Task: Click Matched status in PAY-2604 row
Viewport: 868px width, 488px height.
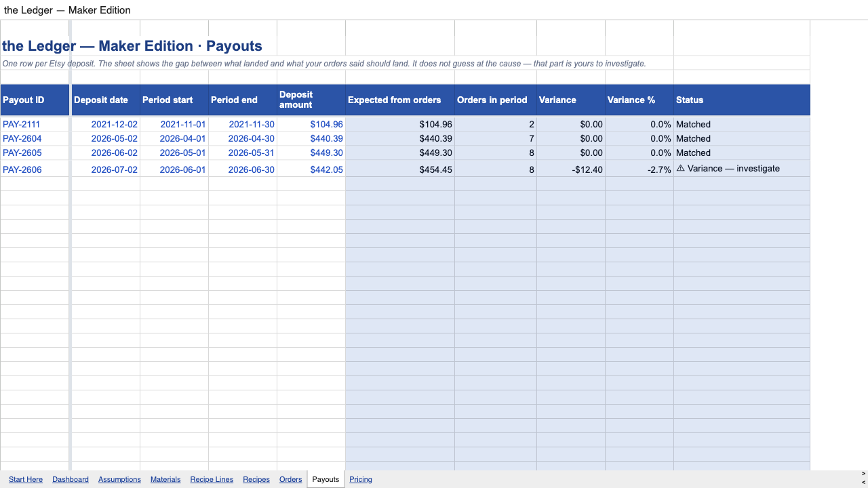Action: coord(742,138)
